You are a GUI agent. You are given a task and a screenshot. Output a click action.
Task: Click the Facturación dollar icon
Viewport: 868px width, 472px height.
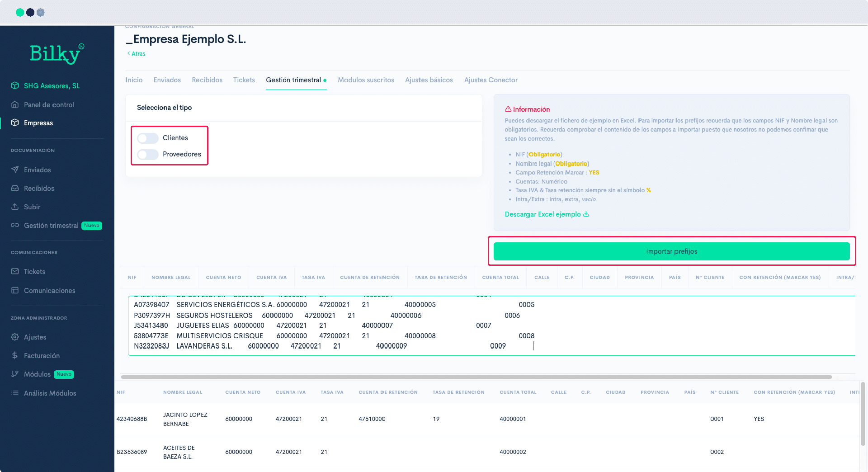pos(15,355)
